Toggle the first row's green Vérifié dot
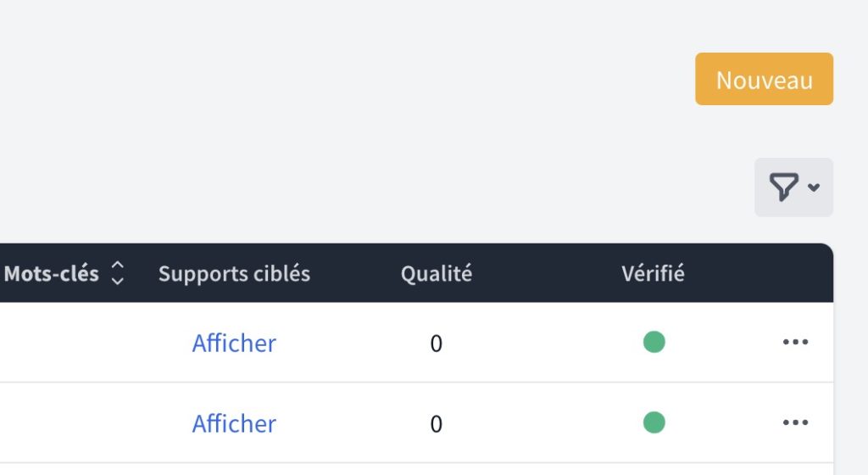The width and height of the screenshot is (868, 475). pyautogui.click(x=654, y=342)
